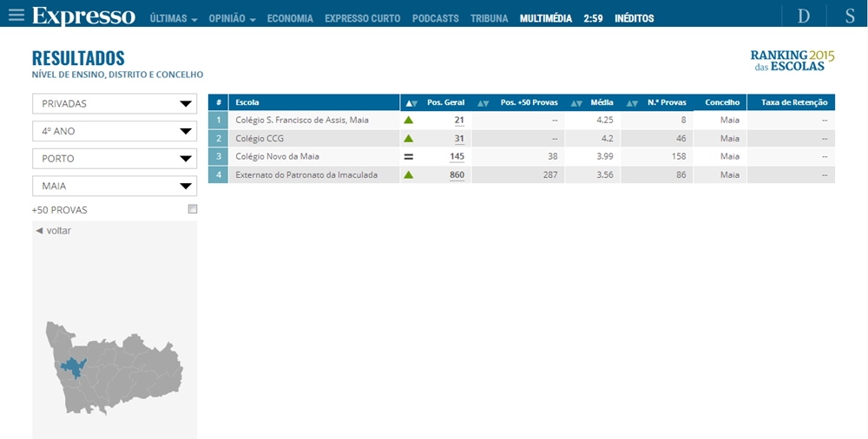Click the Ranking 2015 das Escolas logo
This screenshot has height=439, width=868.
pyautogui.click(x=792, y=61)
